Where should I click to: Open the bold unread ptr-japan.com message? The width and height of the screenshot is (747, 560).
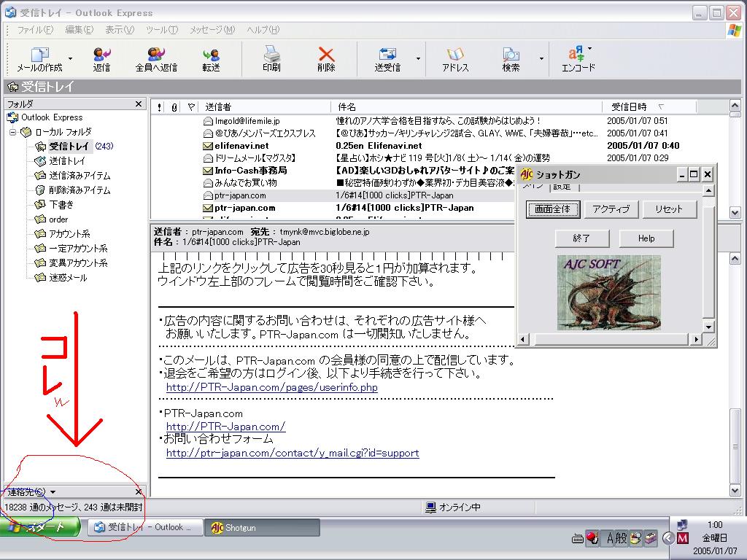(x=333, y=208)
